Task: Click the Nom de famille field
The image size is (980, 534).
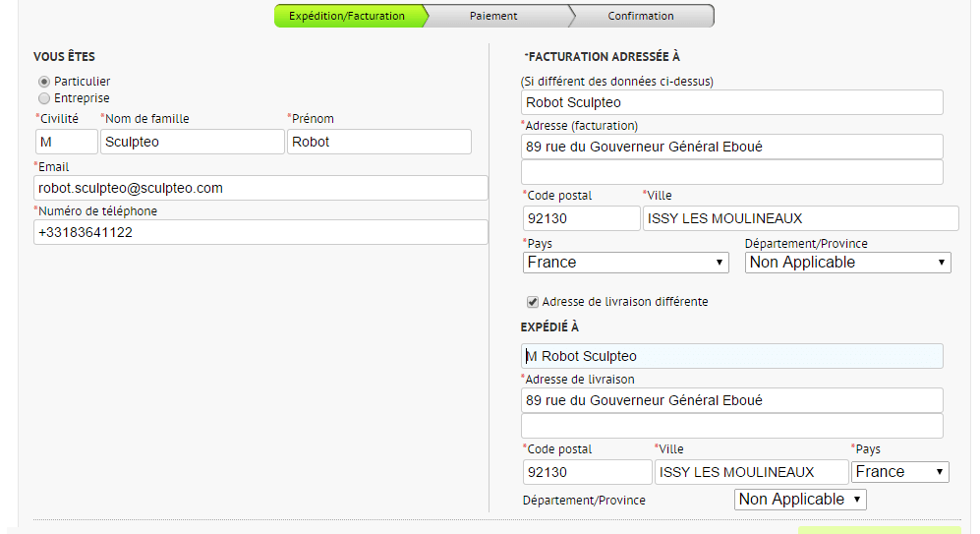Action: [x=192, y=142]
